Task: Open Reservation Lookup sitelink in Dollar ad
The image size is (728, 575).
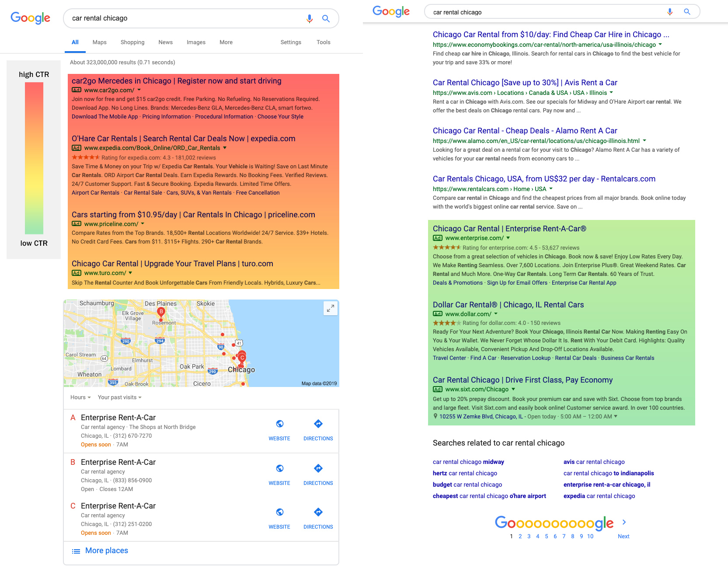Action: tap(526, 358)
